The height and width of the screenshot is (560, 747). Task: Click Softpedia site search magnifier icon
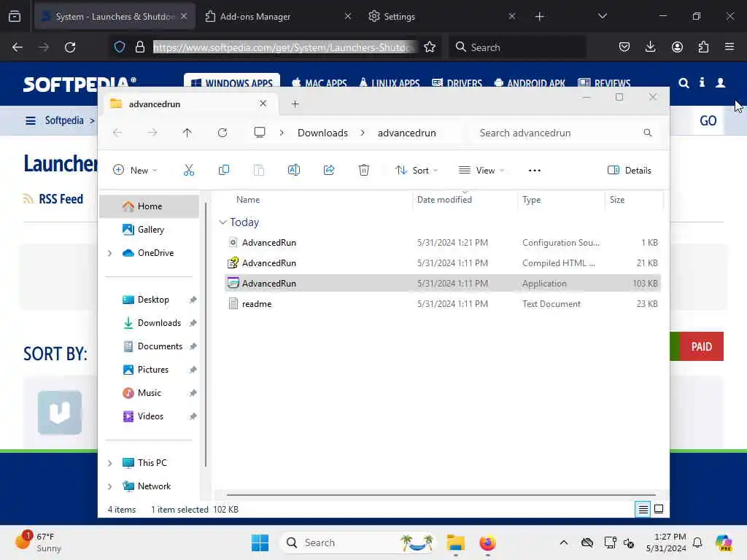click(684, 83)
